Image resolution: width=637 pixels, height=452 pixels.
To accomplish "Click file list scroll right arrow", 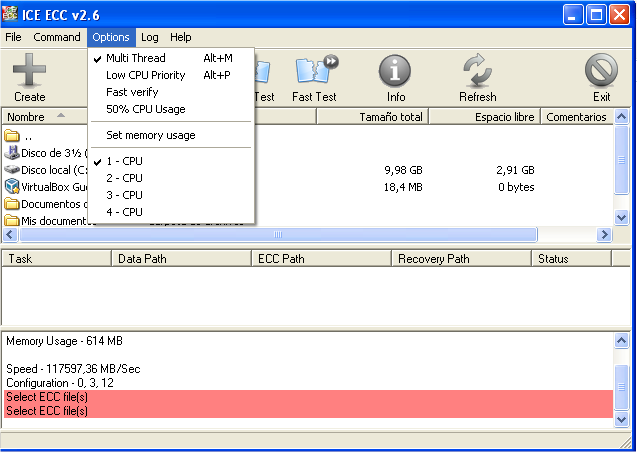I will pyautogui.click(x=604, y=234).
